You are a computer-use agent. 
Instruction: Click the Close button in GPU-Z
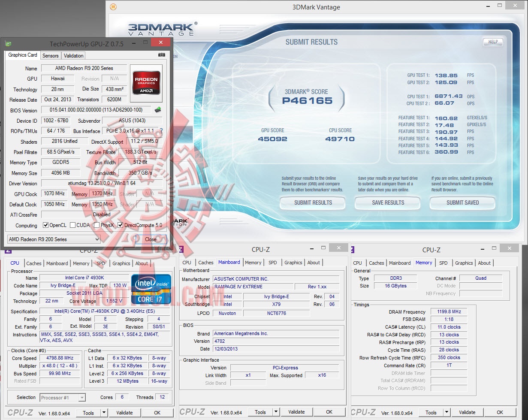[151, 239]
